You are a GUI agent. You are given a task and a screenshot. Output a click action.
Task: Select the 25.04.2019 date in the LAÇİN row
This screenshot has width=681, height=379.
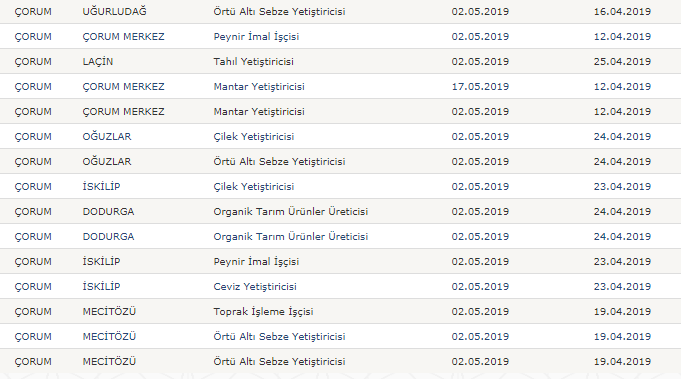622,62
